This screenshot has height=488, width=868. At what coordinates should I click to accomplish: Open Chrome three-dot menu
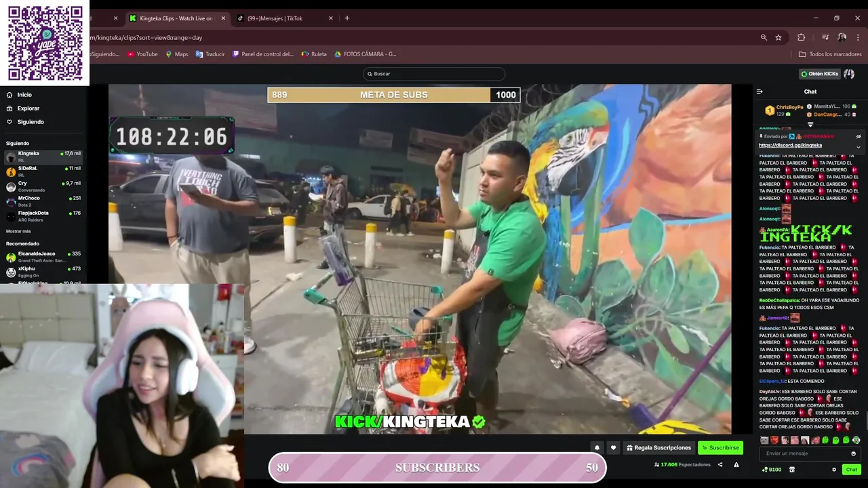click(x=859, y=37)
